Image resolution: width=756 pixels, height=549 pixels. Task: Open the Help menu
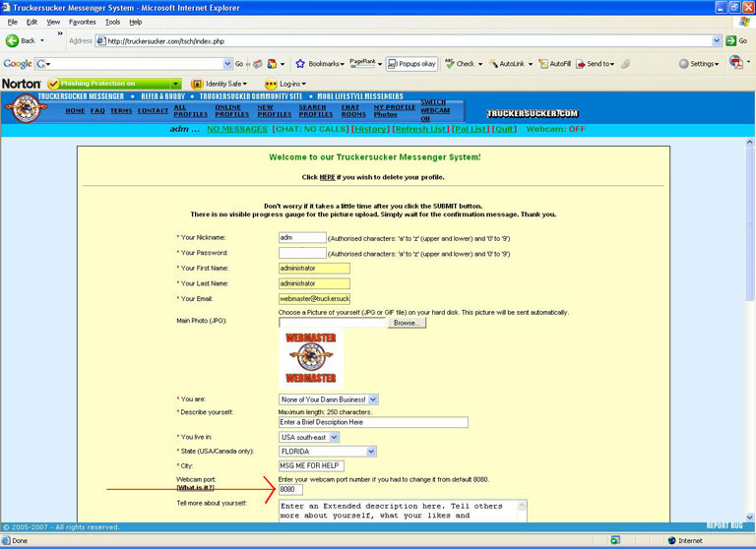(x=136, y=23)
